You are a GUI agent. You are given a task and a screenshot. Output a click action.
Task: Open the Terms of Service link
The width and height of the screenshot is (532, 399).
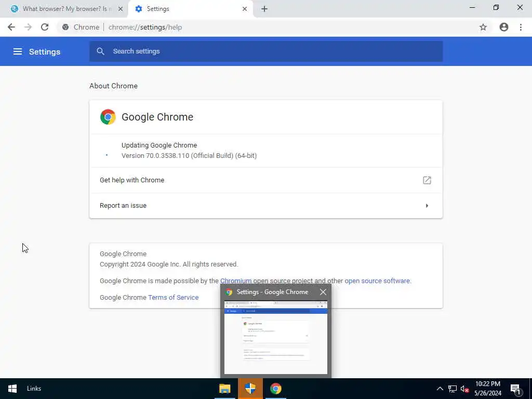tap(174, 298)
